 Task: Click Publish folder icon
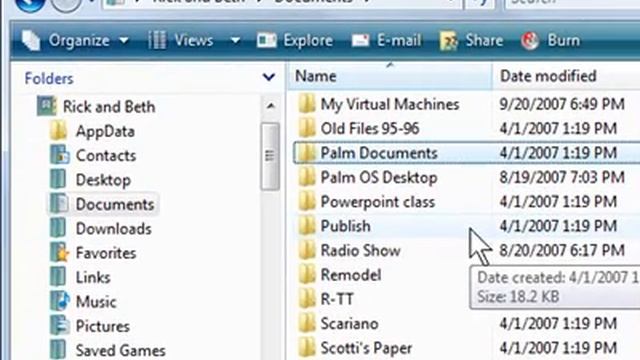tap(307, 226)
